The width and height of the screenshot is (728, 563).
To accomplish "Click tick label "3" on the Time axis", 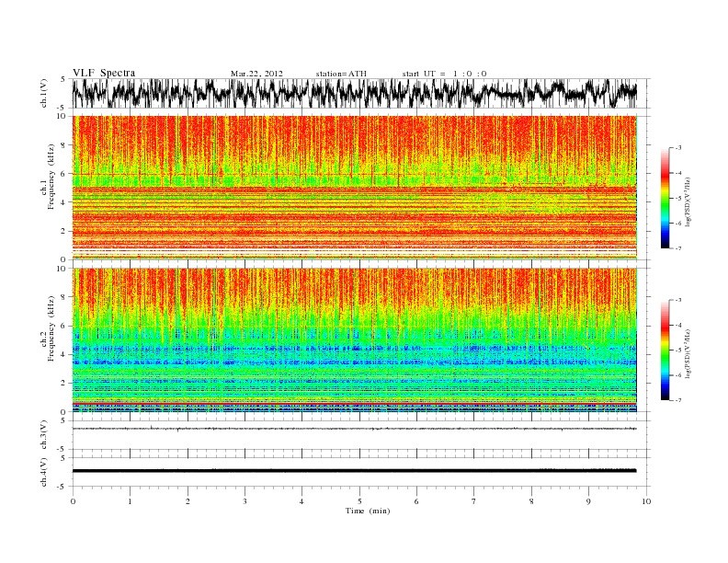I will click(x=245, y=501).
